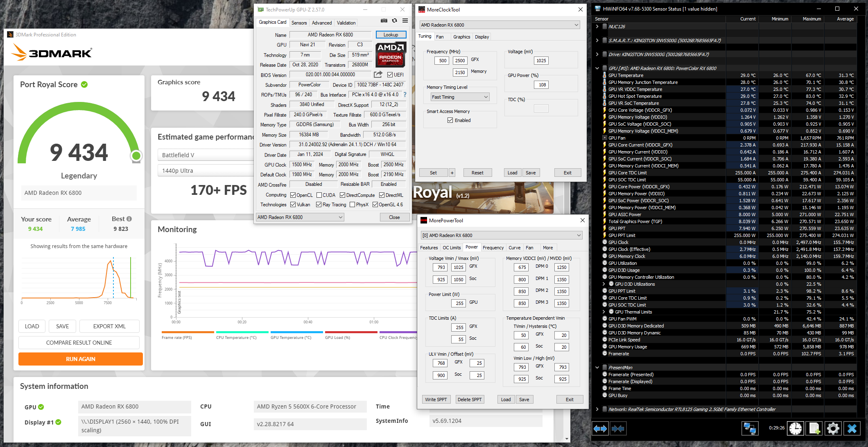The image size is (868, 447).
Task: Toggle the Ray Tracing checkbox
Action: [x=319, y=205]
